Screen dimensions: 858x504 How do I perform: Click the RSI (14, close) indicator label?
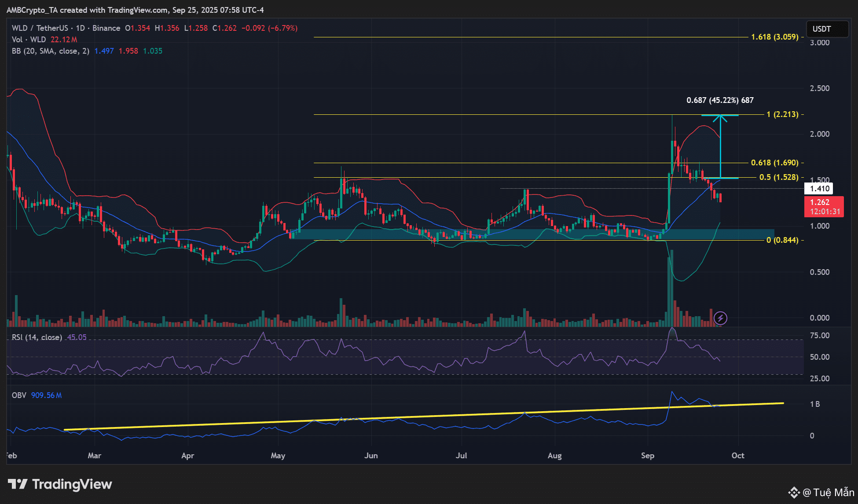click(x=37, y=337)
